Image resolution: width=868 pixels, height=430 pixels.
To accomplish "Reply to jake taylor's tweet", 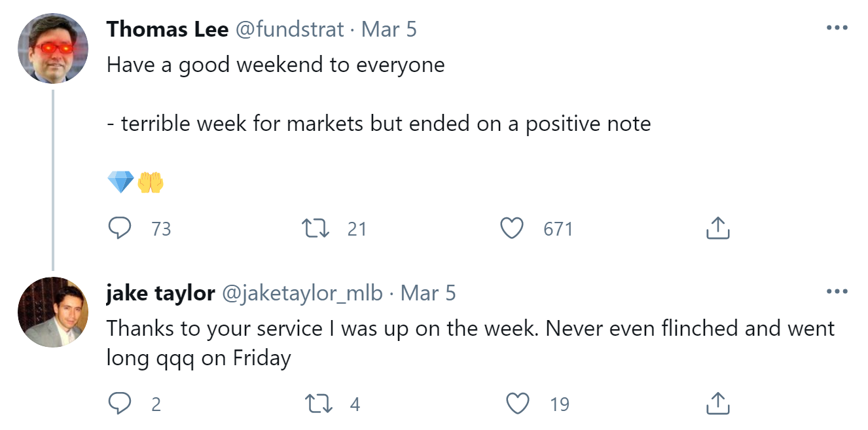I will point(119,404).
